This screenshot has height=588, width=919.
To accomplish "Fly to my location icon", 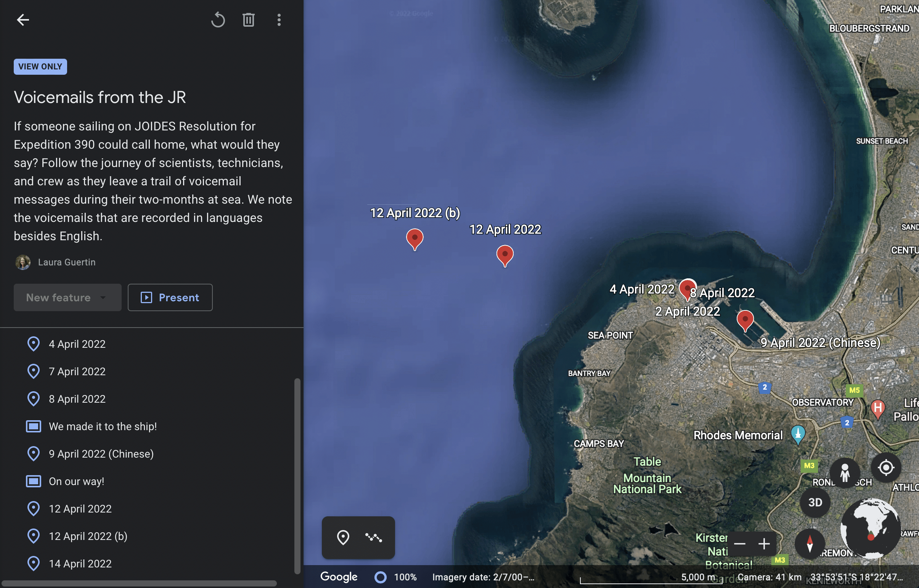I will 886,468.
